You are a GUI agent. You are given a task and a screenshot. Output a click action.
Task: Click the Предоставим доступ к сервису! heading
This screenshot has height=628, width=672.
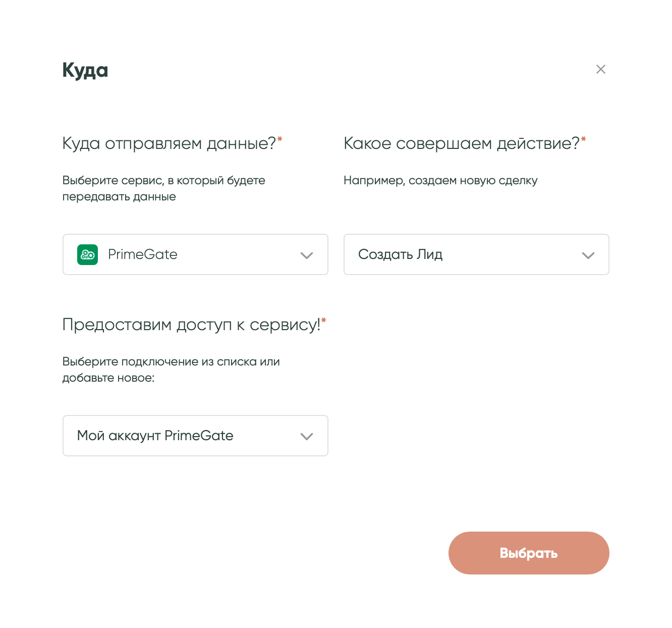(191, 325)
